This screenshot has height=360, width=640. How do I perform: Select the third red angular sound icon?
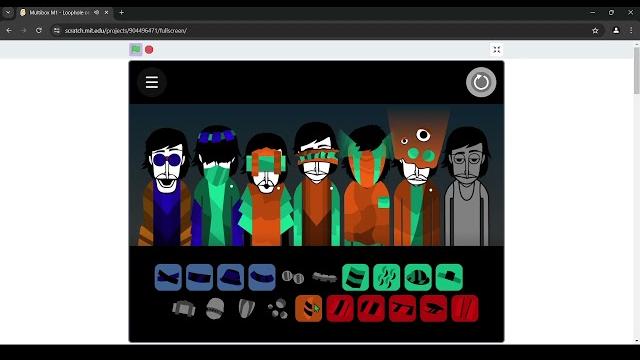402,309
